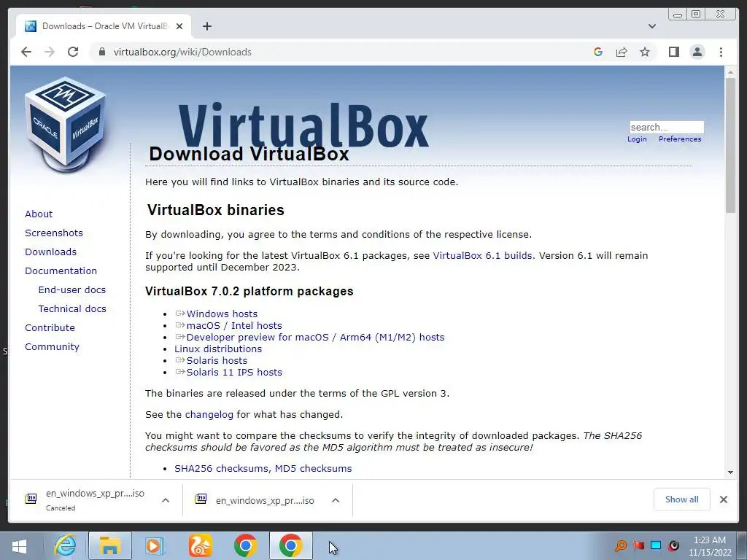Open the MD5 checksums link
The image size is (747, 560).
tap(313, 469)
